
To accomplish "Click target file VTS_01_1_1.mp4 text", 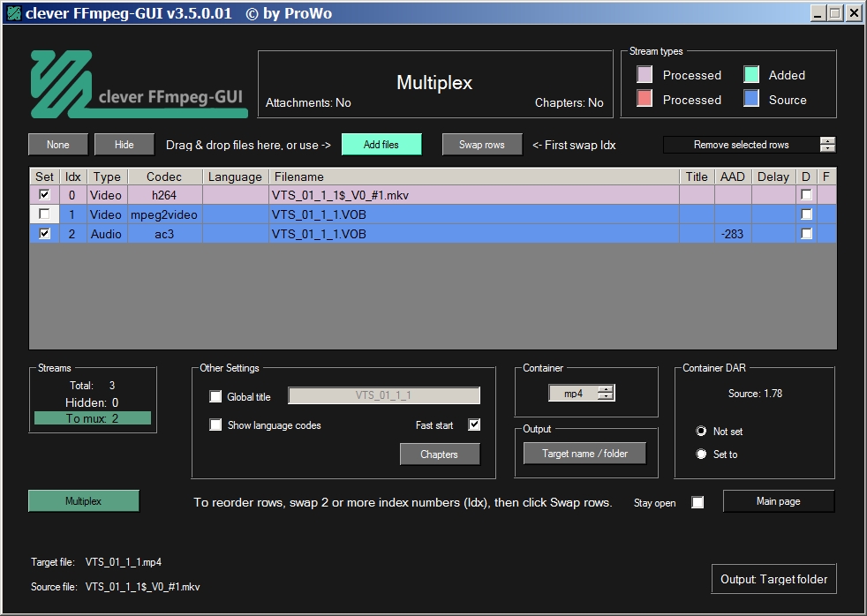I will (x=124, y=562).
